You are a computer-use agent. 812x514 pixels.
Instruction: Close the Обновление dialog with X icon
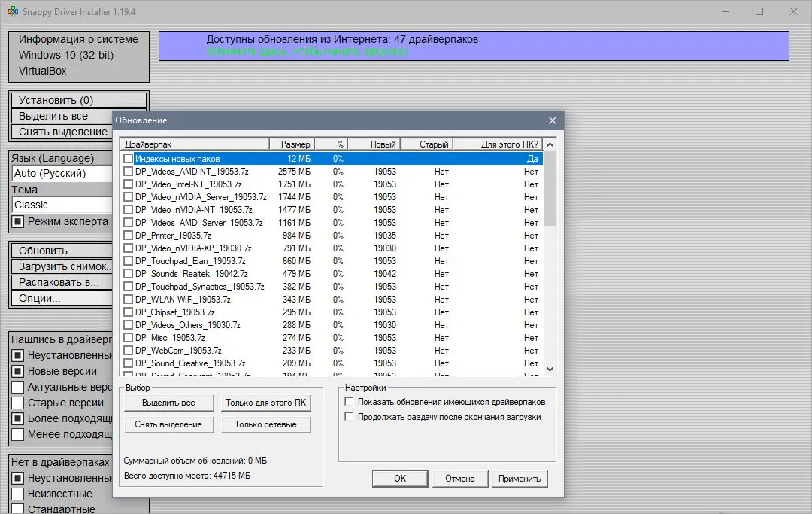click(552, 120)
